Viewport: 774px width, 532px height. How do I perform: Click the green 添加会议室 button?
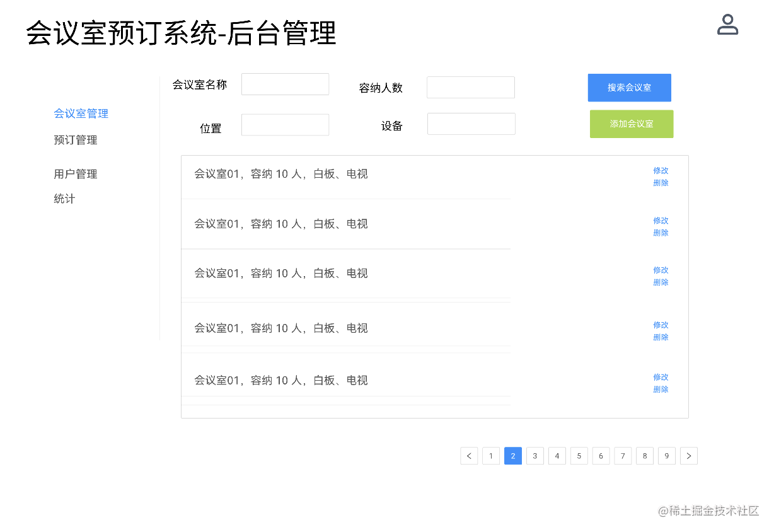tap(632, 124)
